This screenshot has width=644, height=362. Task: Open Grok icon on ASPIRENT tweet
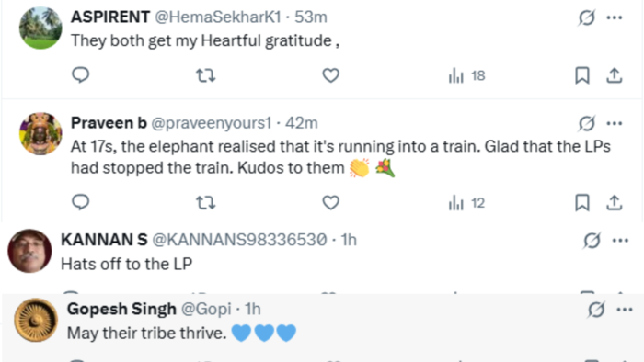[587, 17]
